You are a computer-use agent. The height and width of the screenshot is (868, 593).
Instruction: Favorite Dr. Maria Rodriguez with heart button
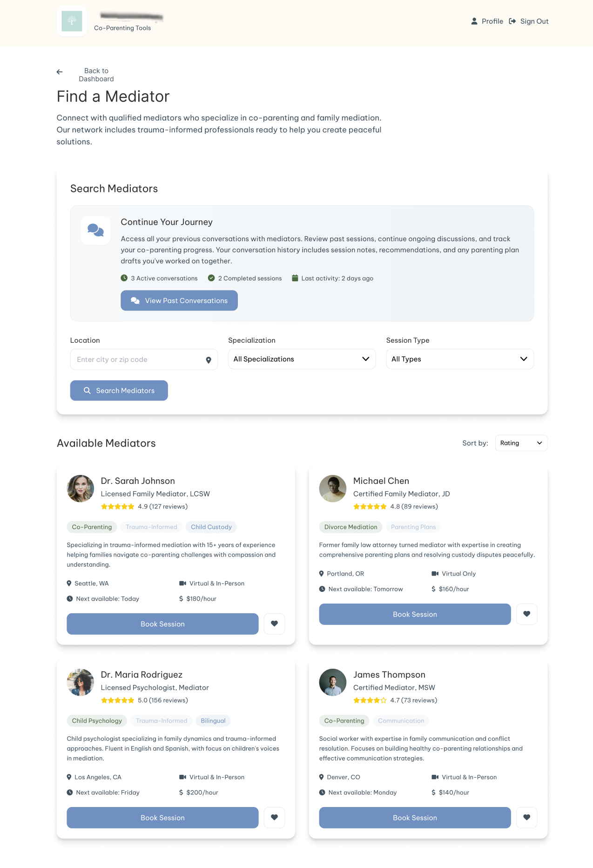tap(274, 818)
